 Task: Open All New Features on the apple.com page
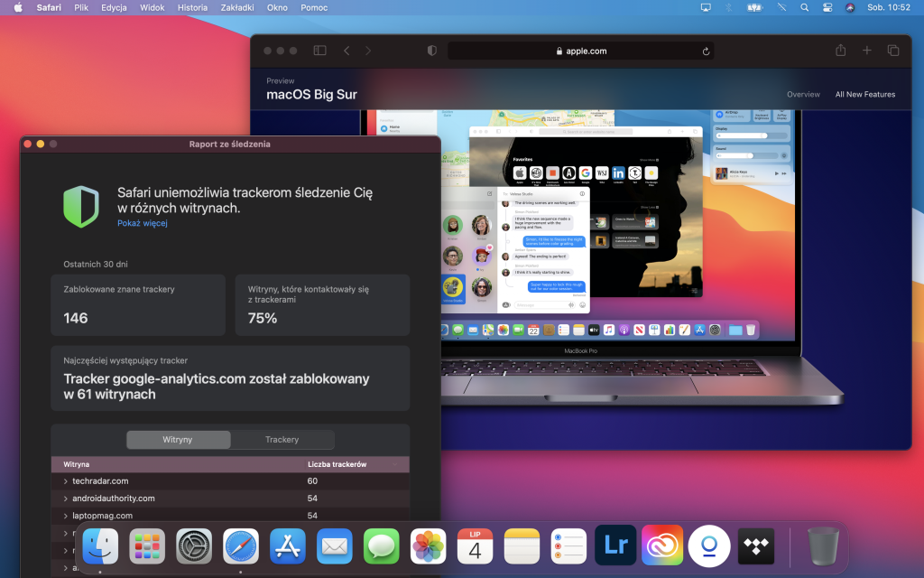864,94
